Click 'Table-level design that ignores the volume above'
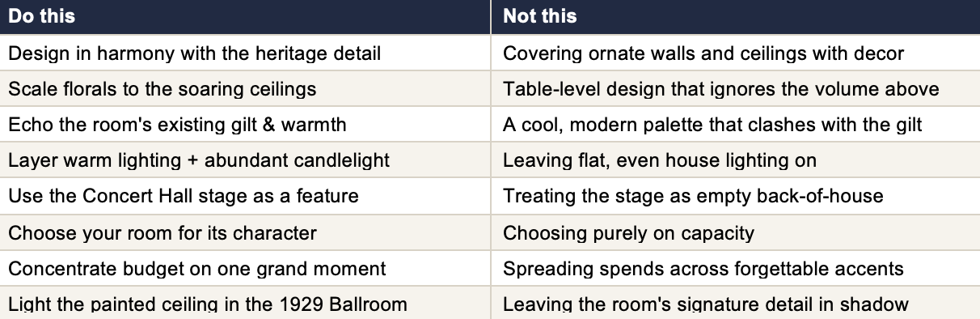Viewport: 980px width, 319px height. (735, 88)
